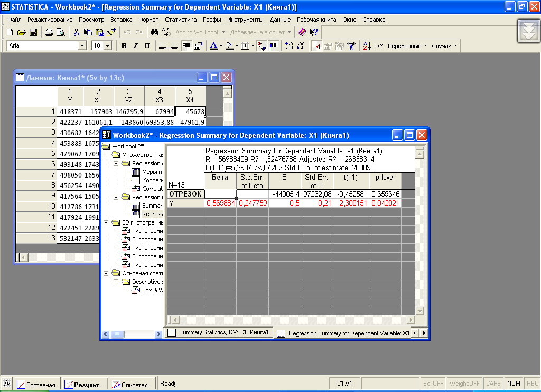Open the Статистика menu
The height and width of the screenshot is (392, 541).
coord(180,20)
